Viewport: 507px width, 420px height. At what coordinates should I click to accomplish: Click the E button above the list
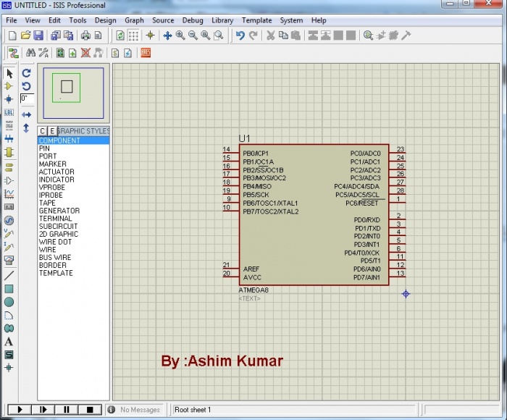51,131
